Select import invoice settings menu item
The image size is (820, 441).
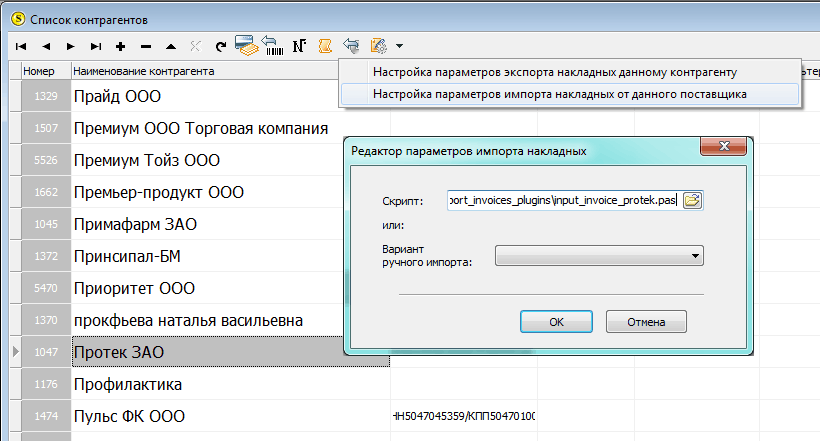pyautogui.click(x=560, y=94)
